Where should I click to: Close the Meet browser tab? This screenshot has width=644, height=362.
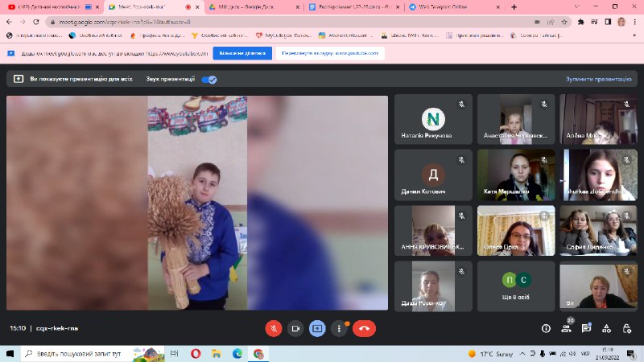[x=197, y=7]
